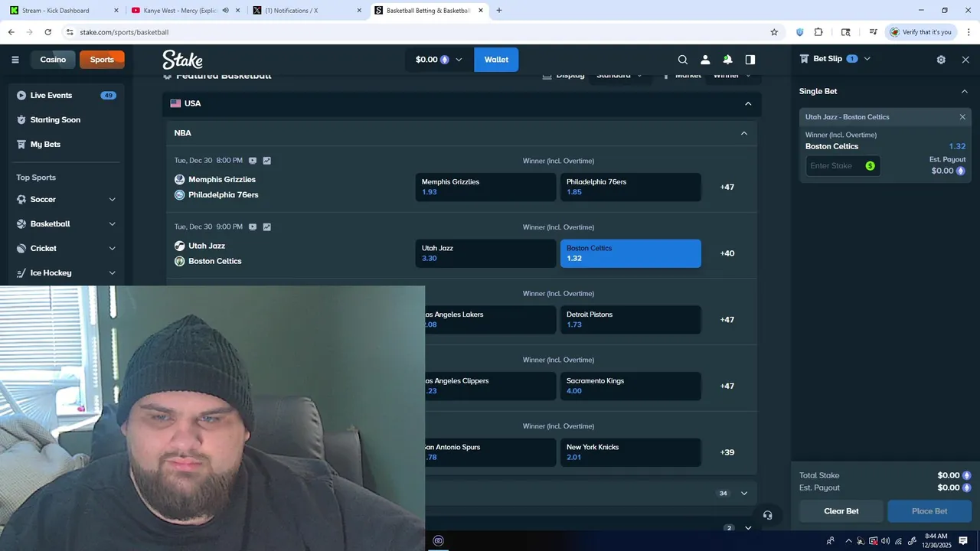Screen dimensions: 980x551
Task: Open live stream icon for Memphis Grizzlies game
Action: pyautogui.click(x=253, y=161)
